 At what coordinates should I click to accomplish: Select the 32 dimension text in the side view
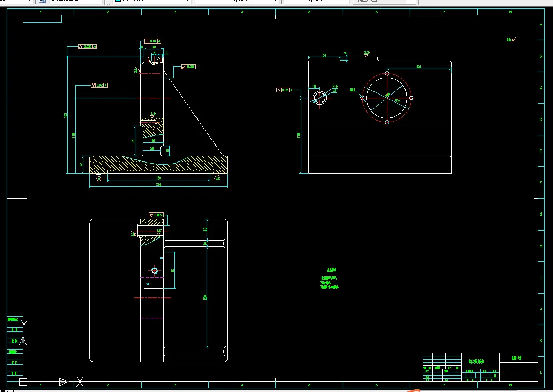click(153, 141)
